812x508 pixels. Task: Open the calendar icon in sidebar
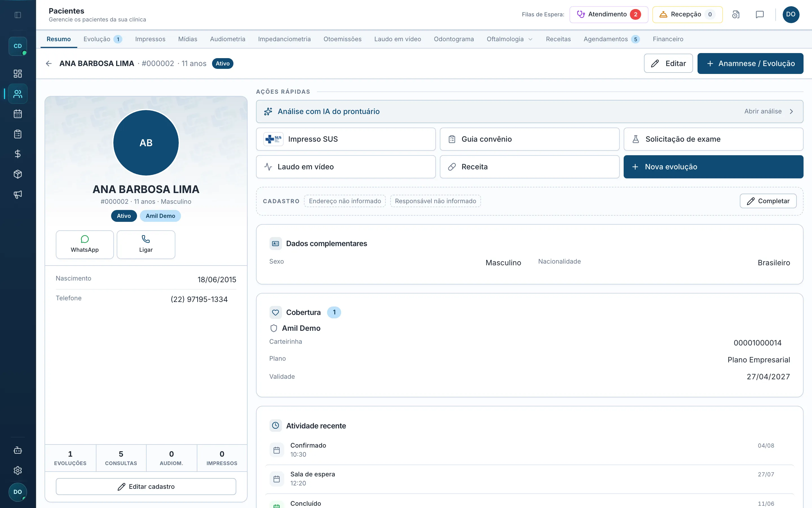pos(18,114)
